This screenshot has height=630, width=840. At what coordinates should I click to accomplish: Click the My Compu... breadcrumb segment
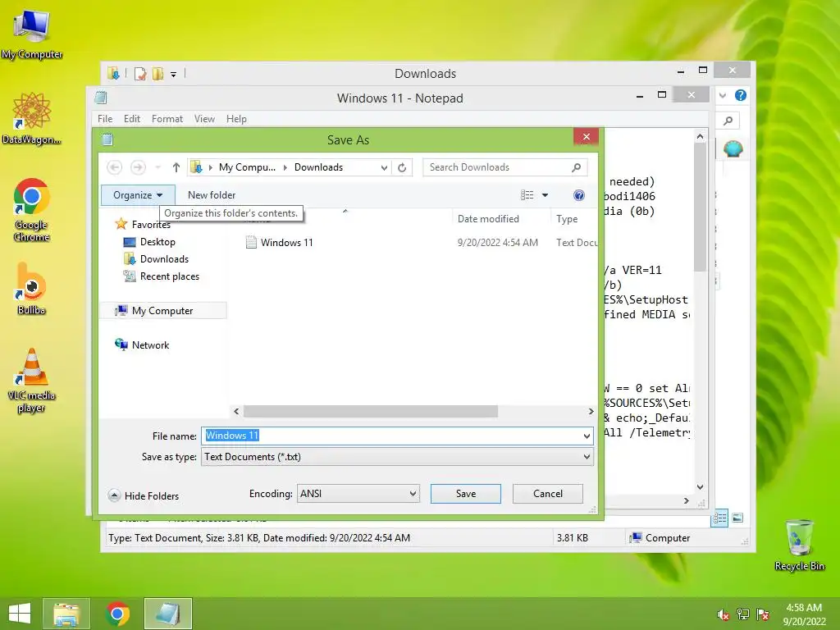coord(247,167)
